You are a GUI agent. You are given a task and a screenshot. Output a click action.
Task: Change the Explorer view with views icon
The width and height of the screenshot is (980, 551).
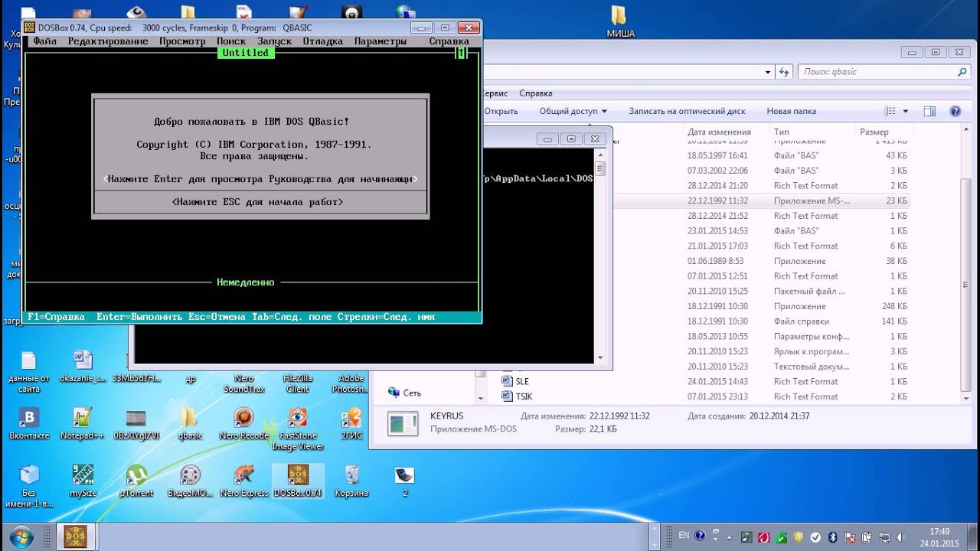pyautogui.click(x=890, y=111)
